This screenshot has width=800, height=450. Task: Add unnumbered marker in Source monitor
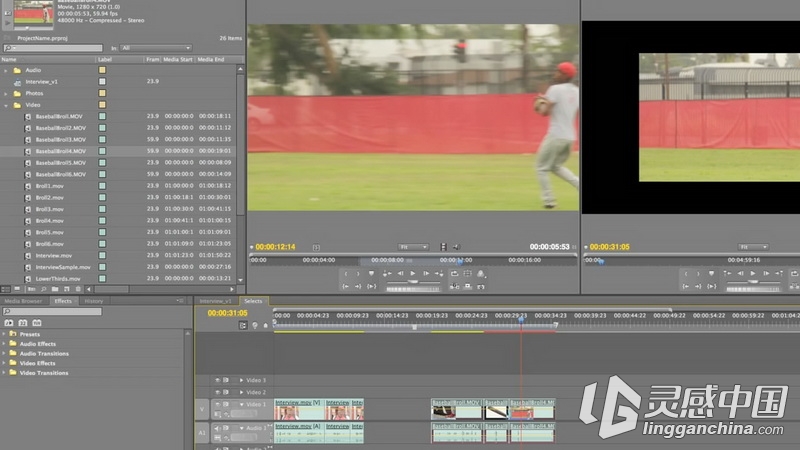371,273
